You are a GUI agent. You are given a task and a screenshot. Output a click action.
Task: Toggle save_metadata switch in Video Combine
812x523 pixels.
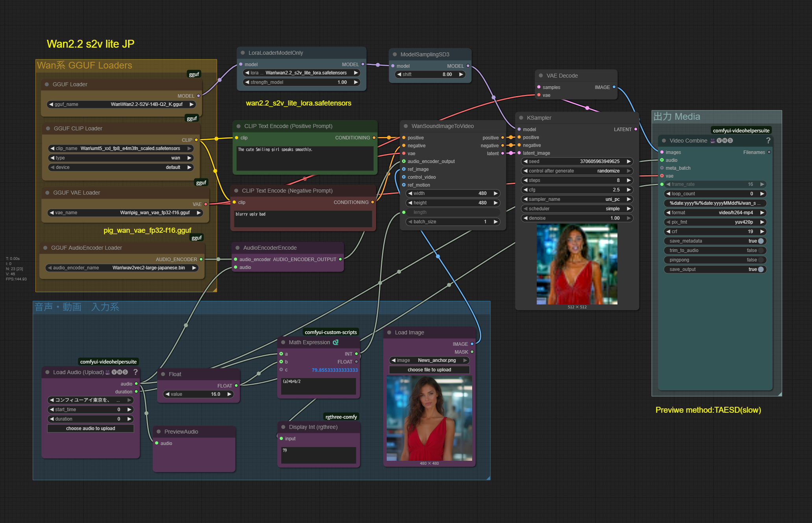click(760, 241)
